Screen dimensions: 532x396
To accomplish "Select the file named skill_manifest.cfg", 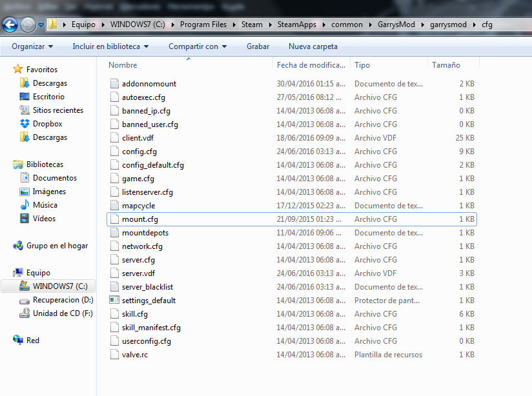I will pyautogui.click(x=151, y=328).
